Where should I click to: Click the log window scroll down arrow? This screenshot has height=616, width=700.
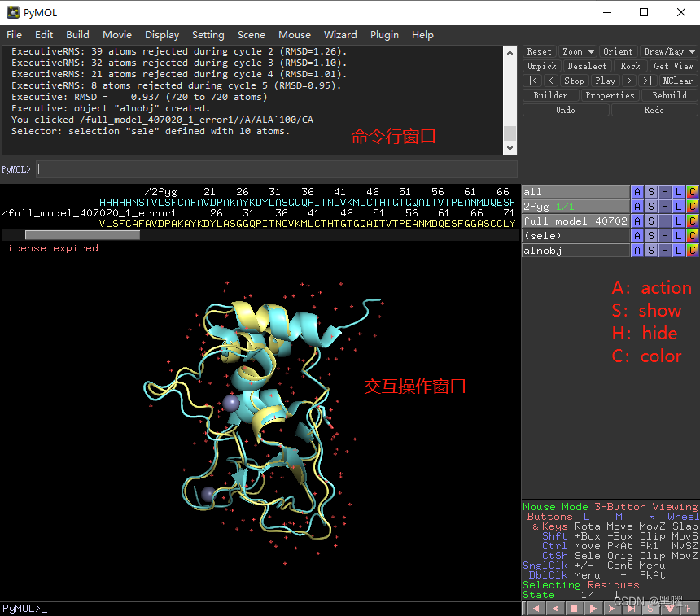click(x=510, y=148)
